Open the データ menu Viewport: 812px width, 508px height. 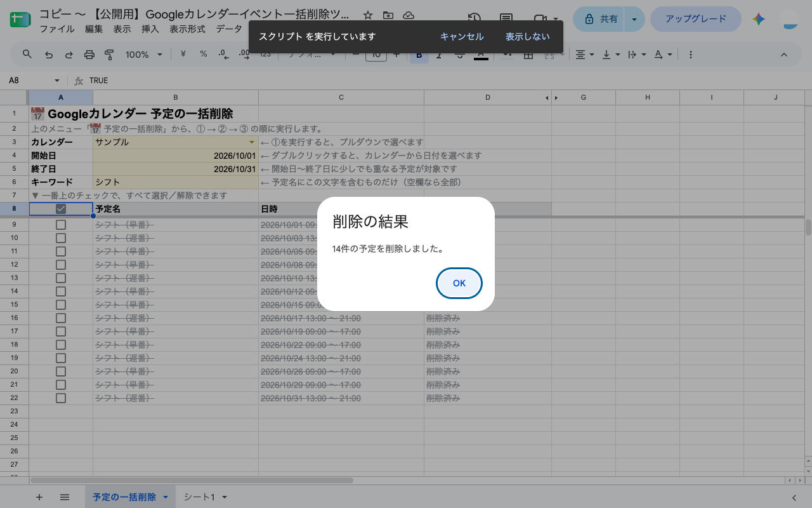click(228, 29)
